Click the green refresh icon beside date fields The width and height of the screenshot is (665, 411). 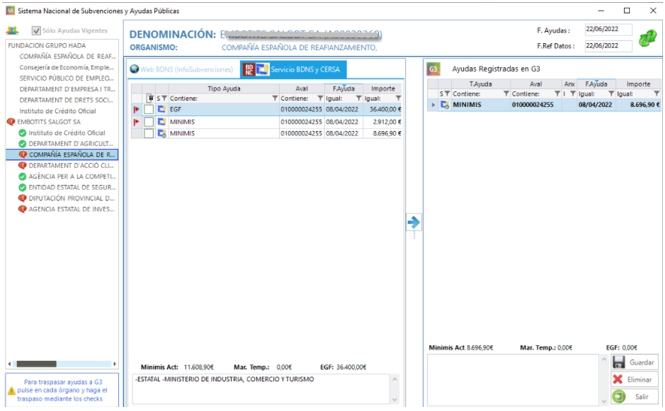(648, 39)
